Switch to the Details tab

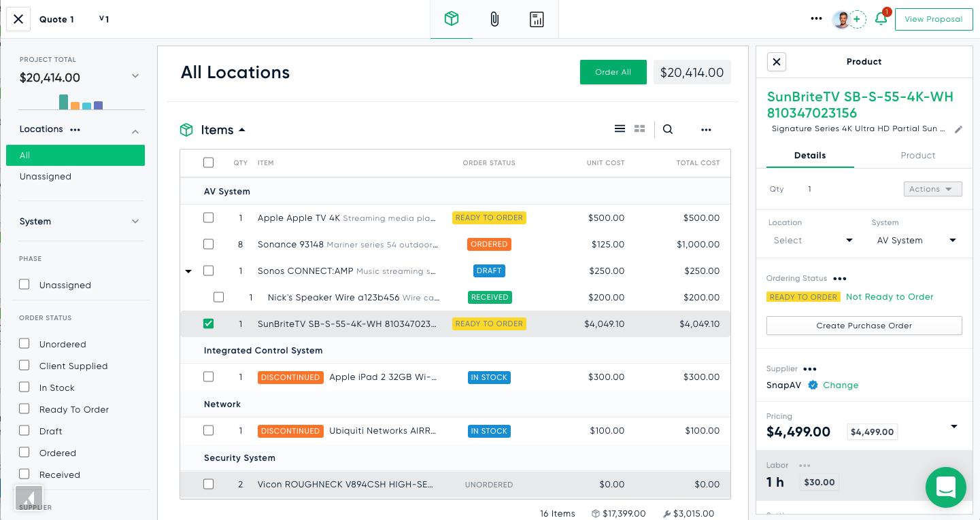tap(810, 156)
